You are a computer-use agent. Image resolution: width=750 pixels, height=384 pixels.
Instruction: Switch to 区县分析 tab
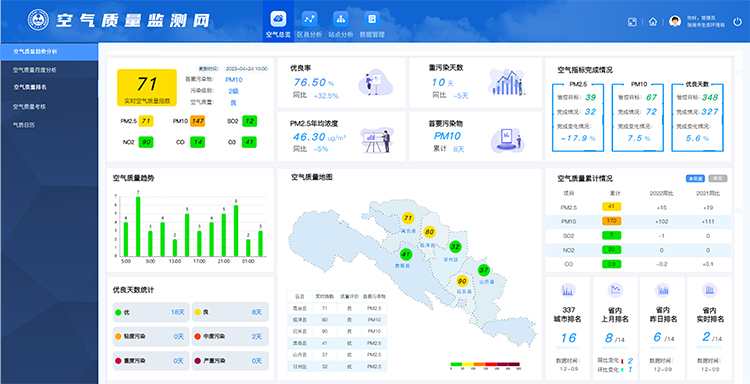pyautogui.click(x=309, y=24)
